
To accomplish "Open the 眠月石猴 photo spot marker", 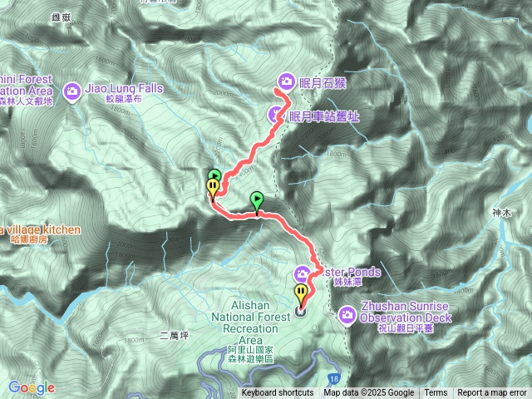I will pos(287,81).
